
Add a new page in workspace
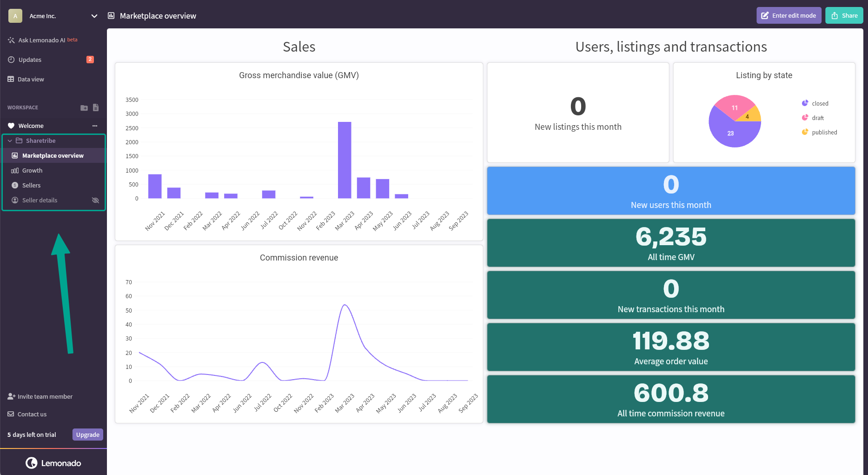click(x=96, y=107)
